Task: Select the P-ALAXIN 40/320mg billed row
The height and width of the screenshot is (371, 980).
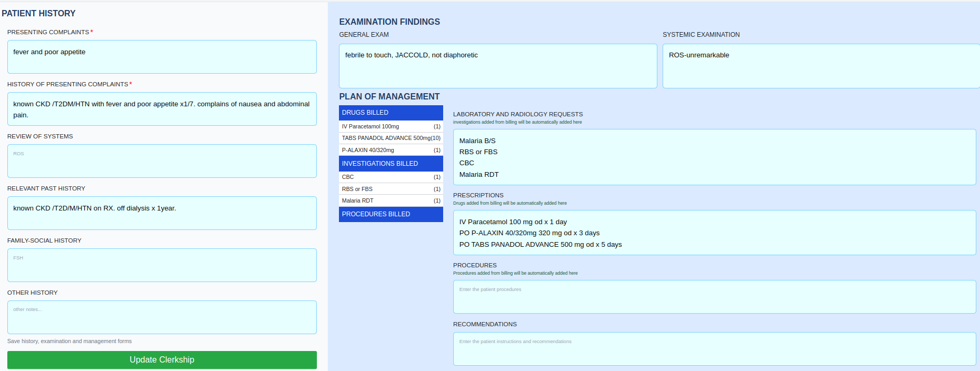Action: tap(391, 150)
